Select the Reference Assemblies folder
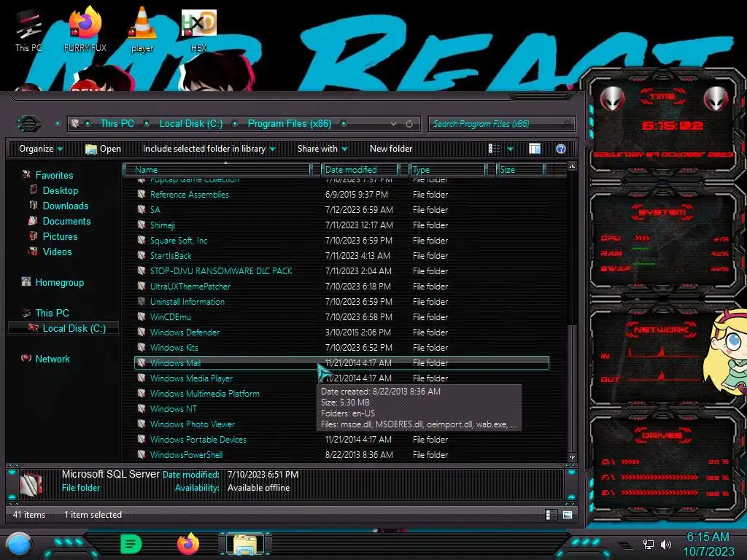Image resolution: width=747 pixels, height=560 pixels. 189,194
